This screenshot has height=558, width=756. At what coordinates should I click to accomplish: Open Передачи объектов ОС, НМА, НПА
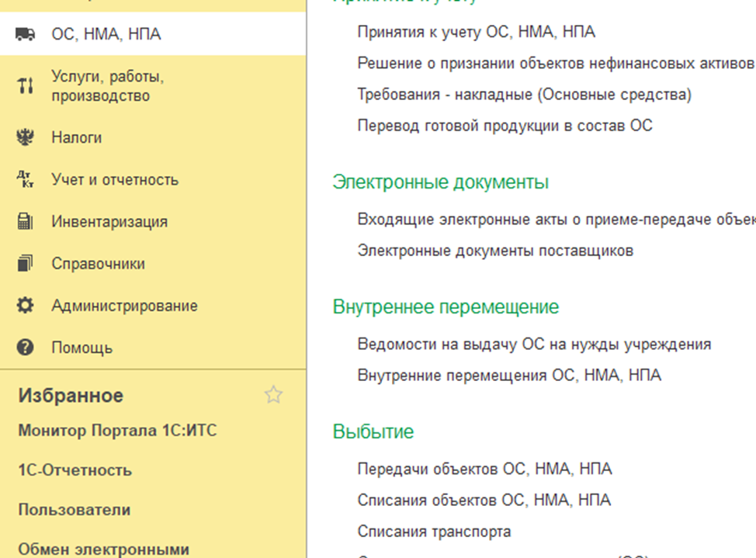(x=484, y=469)
